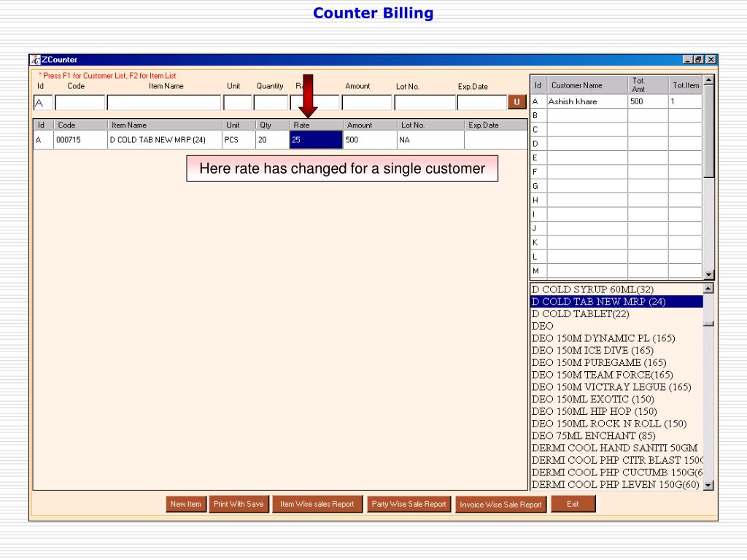Click the Tot.Item column header
This screenshot has width=747, height=560.
pyautogui.click(x=686, y=85)
